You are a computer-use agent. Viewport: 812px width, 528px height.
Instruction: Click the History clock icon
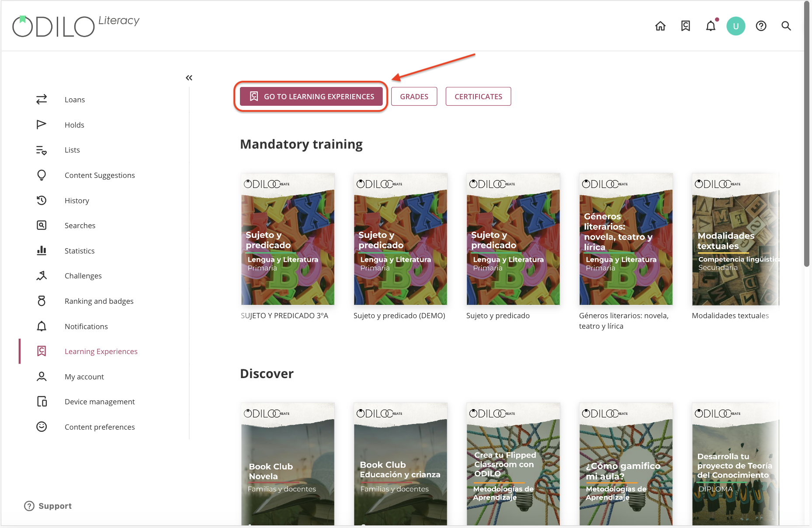point(42,201)
